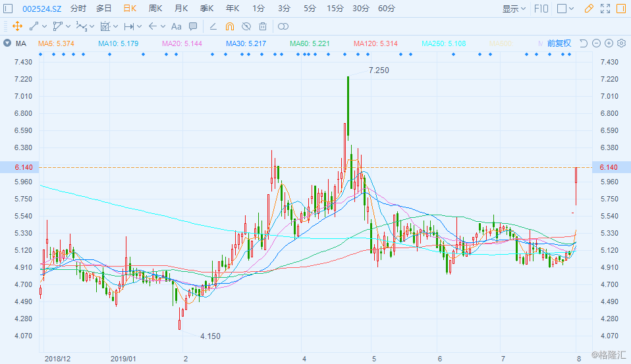Viewport: 631px width, 364px height.
Task: Click the overlapping circles overlay icon
Action: (x=283, y=26)
